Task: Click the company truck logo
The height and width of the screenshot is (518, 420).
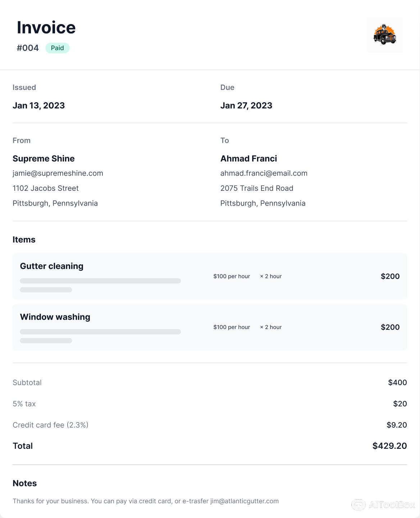Action: coord(385,35)
